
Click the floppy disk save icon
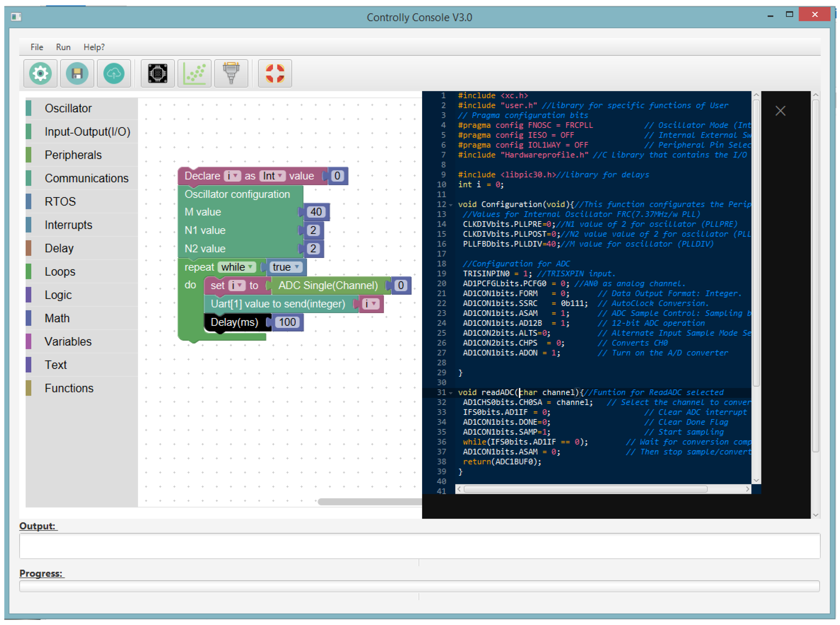pyautogui.click(x=77, y=74)
